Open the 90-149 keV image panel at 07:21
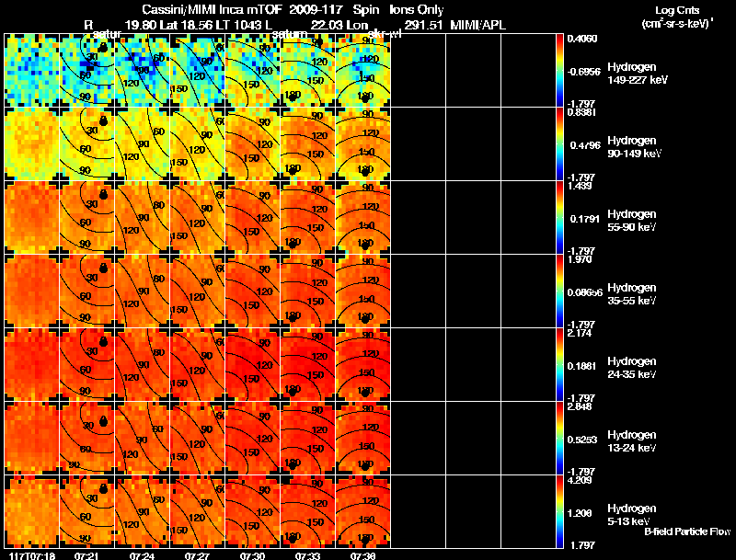Viewport: 736px width, 560px height. [x=86, y=144]
